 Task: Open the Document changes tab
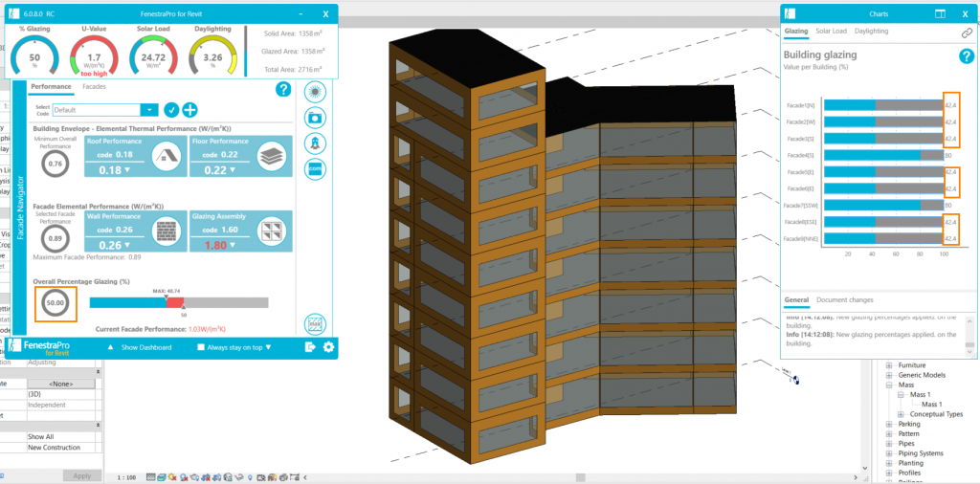pos(844,300)
